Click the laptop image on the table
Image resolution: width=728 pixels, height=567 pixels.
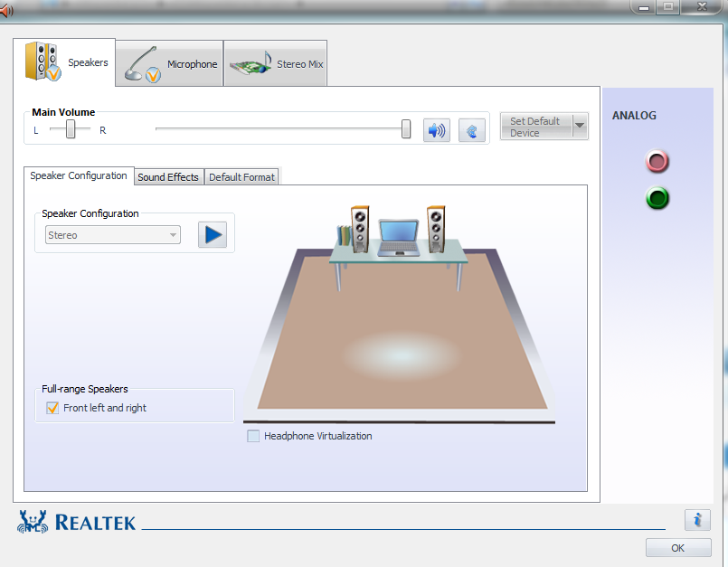(398, 238)
